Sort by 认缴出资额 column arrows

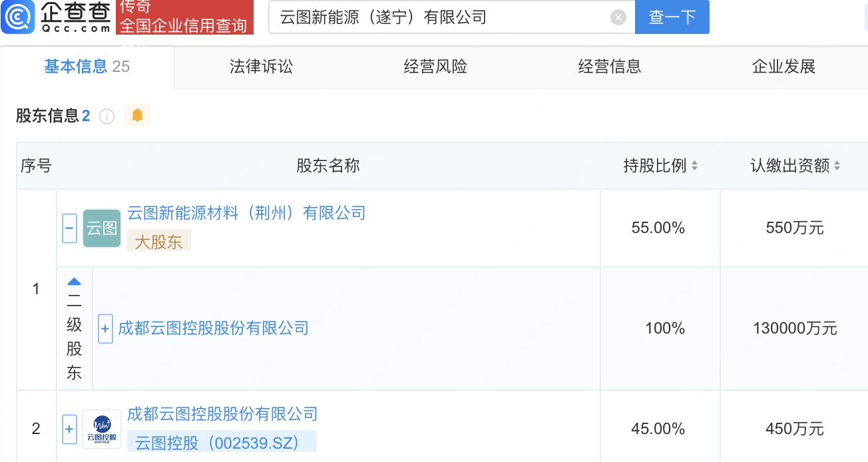click(x=837, y=166)
